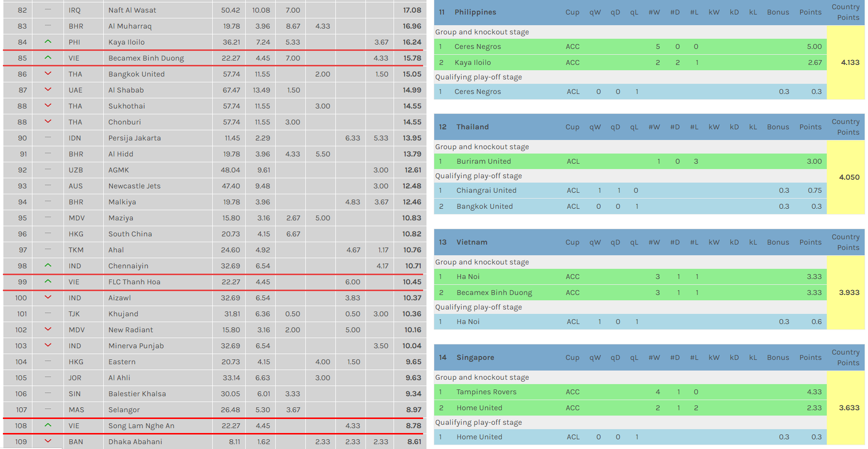Click the red down arrow for Sukhothai
This screenshot has height=449, width=868.
47,106
